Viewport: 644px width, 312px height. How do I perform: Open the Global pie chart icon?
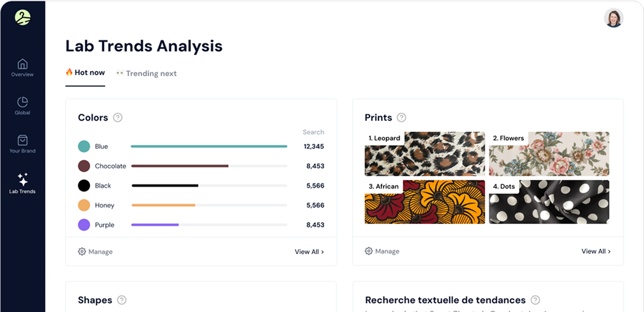(22, 102)
